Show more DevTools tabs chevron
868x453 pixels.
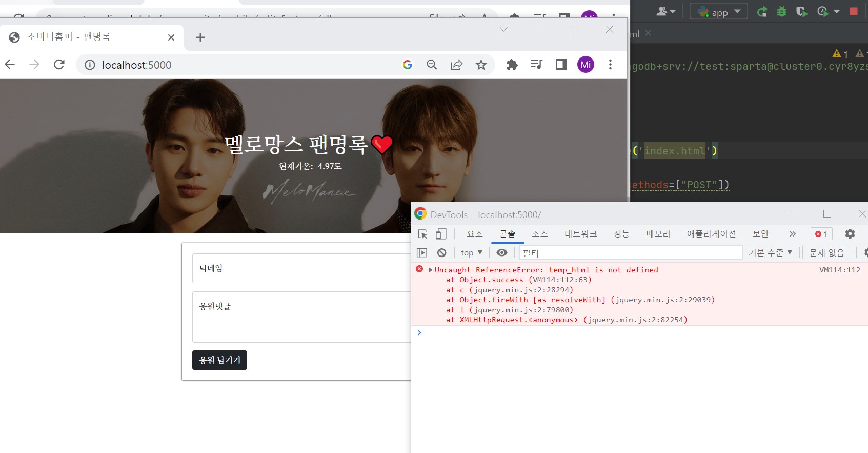(x=793, y=234)
